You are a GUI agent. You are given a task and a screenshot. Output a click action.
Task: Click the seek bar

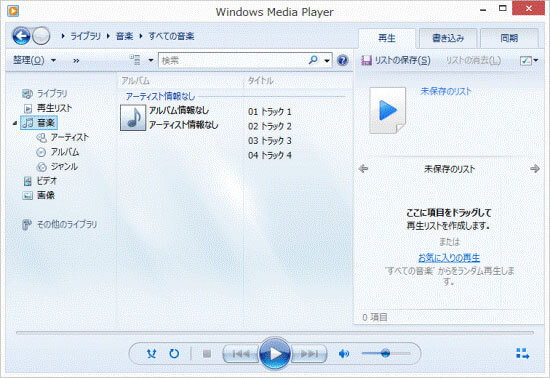pos(275,332)
